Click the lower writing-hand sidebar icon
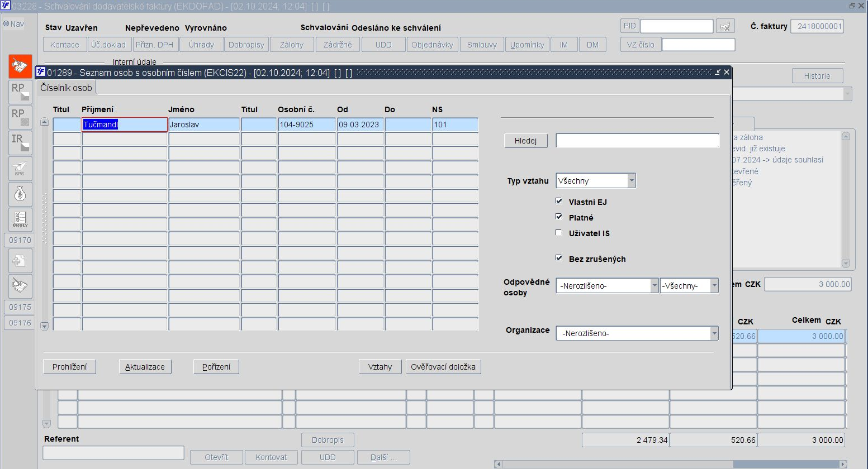868x469 pixels. pyautogui.click(x=20, y=286)
